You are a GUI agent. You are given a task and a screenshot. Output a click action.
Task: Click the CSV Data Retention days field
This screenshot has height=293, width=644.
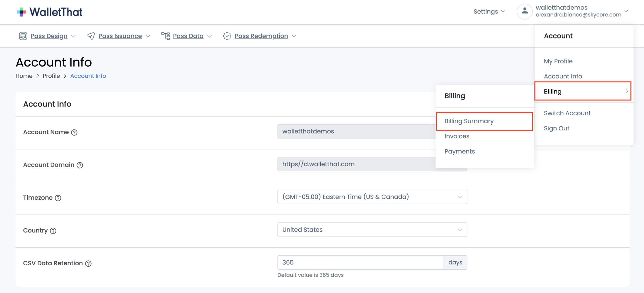[360, 262]
